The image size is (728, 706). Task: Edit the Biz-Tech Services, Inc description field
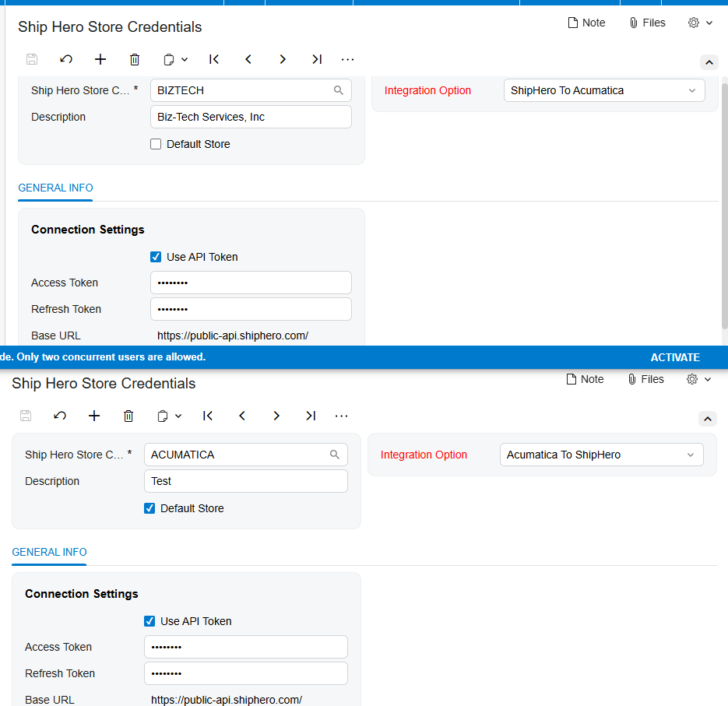[251, 117]
